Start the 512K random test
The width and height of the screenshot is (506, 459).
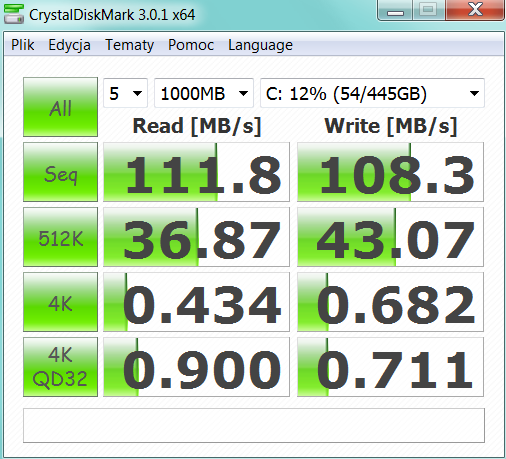tap(60, 237)
